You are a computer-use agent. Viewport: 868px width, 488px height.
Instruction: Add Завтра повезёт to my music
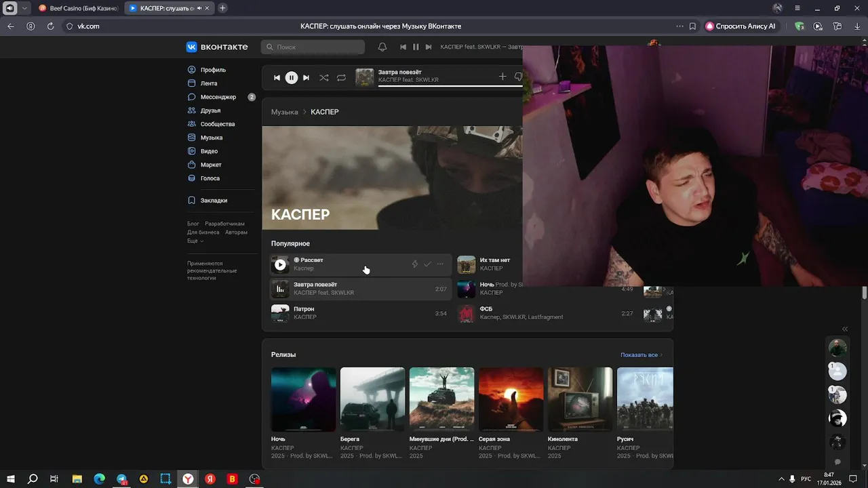click(502, 77)
